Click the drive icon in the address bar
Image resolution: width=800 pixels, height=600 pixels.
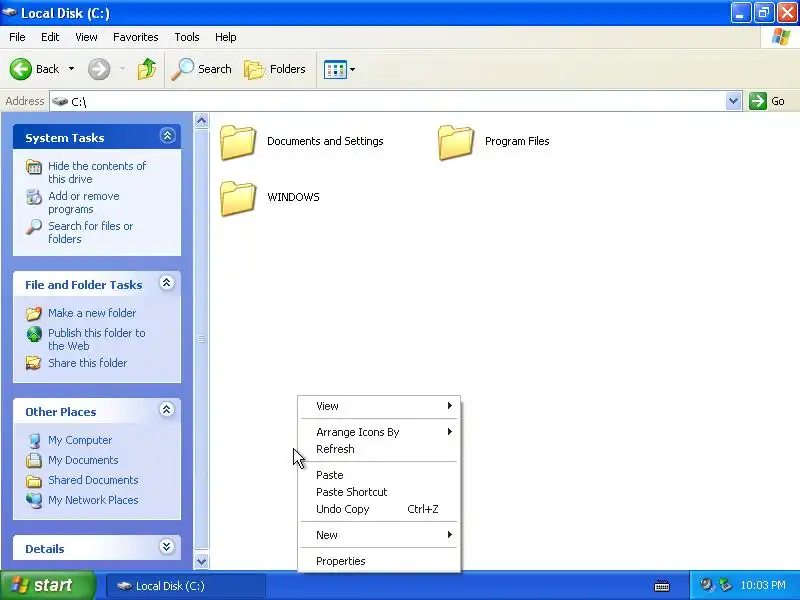pos(60,101)
